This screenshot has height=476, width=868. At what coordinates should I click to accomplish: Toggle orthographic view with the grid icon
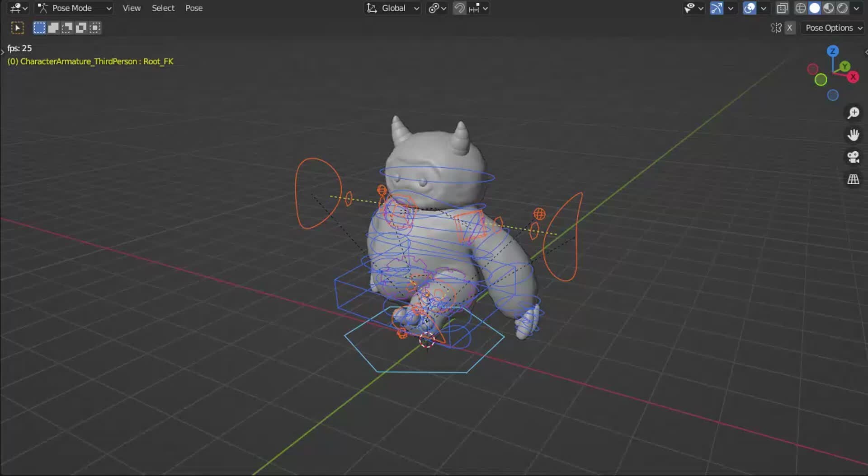click(x=854, y=179)
